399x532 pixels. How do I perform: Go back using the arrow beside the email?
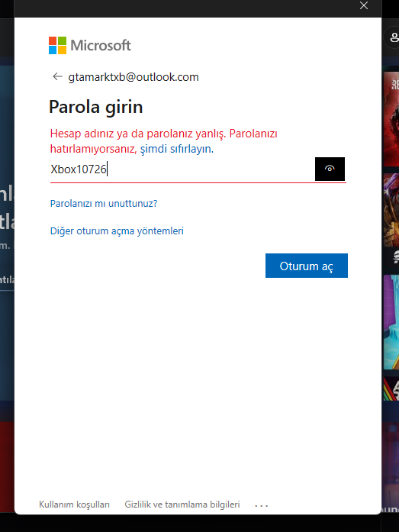pos(57,76)
